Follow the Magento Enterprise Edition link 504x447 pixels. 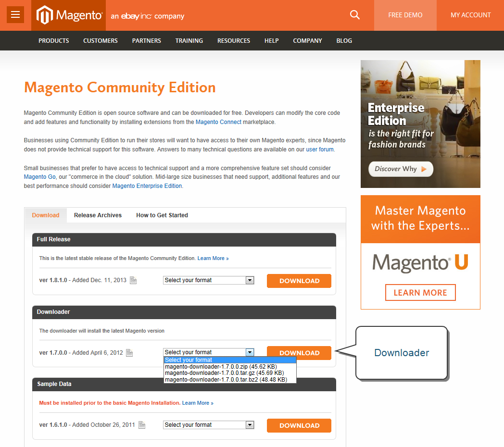coord(147,186)
